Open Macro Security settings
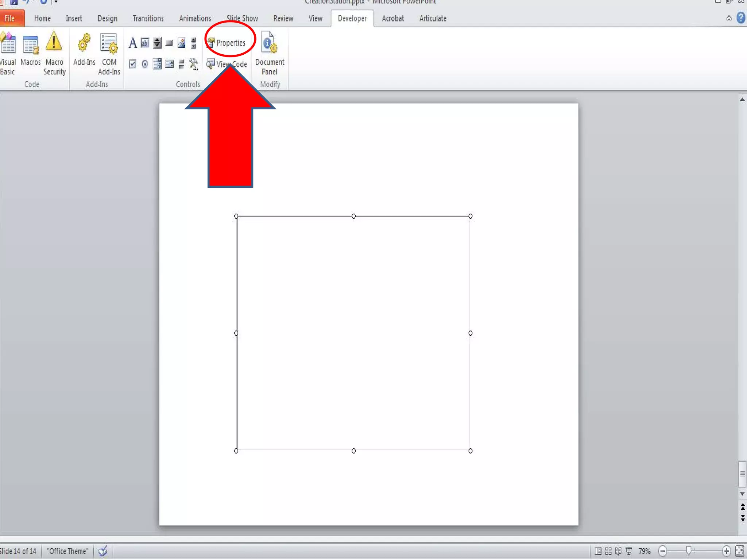 click(x=54, y=53)
